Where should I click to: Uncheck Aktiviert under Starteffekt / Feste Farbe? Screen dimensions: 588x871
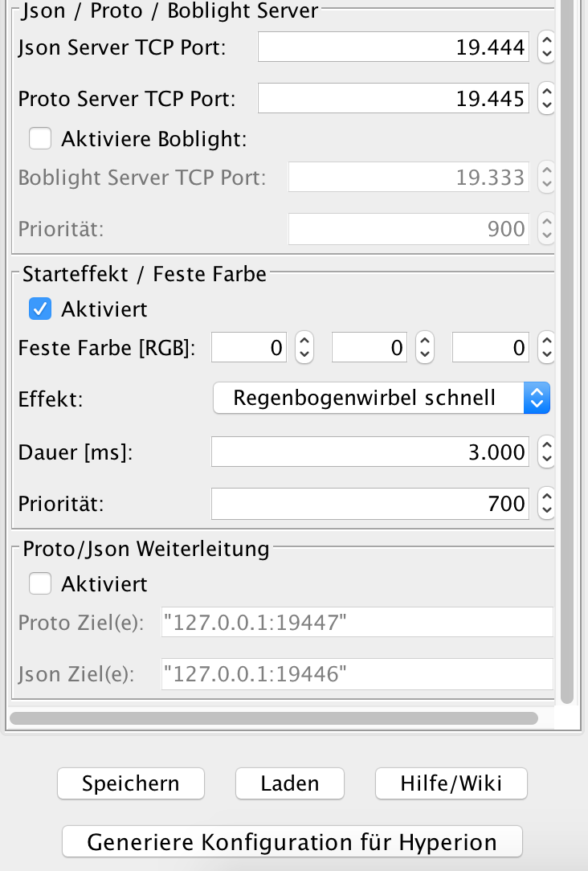tap(40, 309)
